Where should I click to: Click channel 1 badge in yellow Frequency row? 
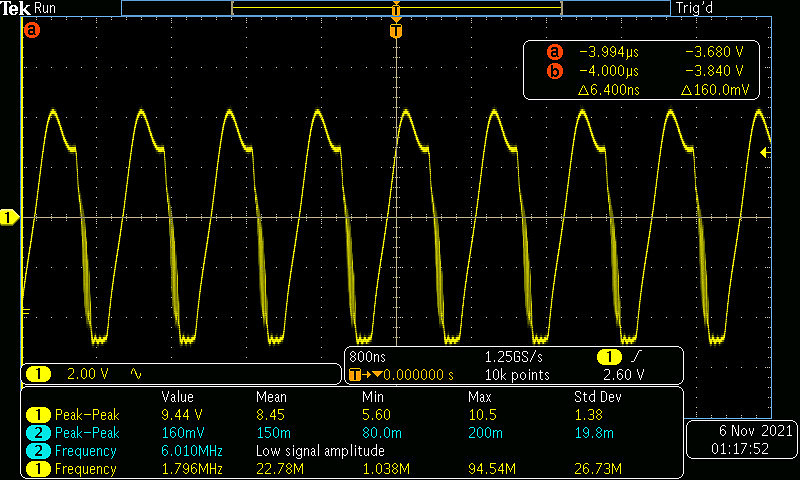pyautogui.click(x=38, y=469)
